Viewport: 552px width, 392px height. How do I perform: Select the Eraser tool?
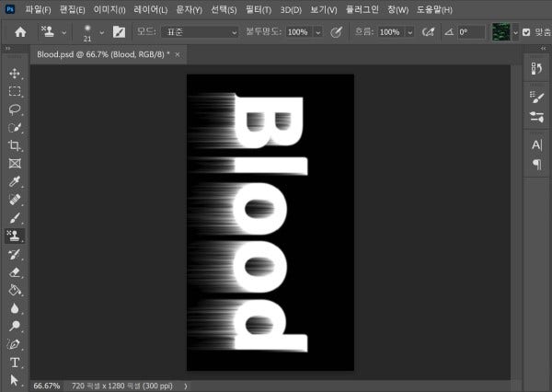pos(15,272)
